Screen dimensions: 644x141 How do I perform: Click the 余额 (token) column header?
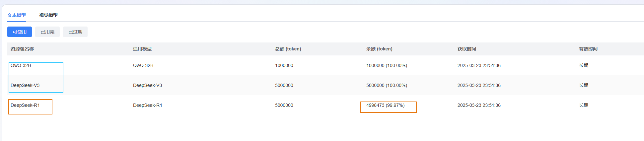point(379,49)
